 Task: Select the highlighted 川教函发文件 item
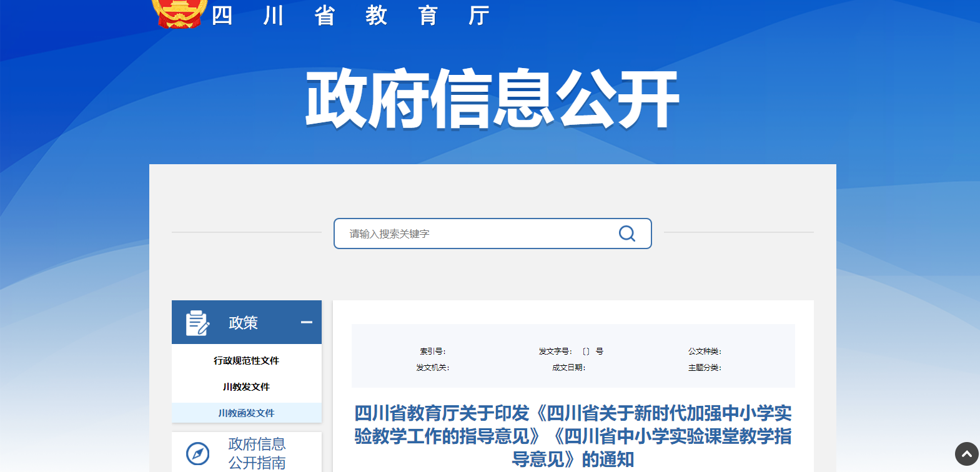point(246,413)
